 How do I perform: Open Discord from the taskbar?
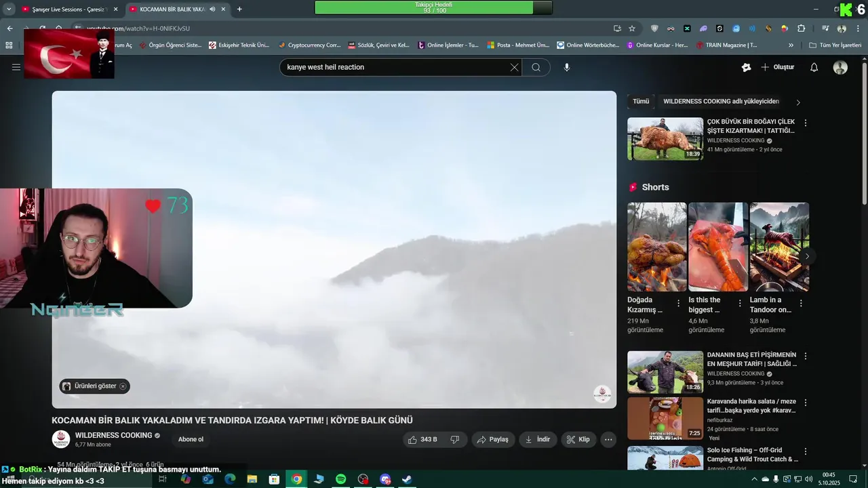(385, 479)
